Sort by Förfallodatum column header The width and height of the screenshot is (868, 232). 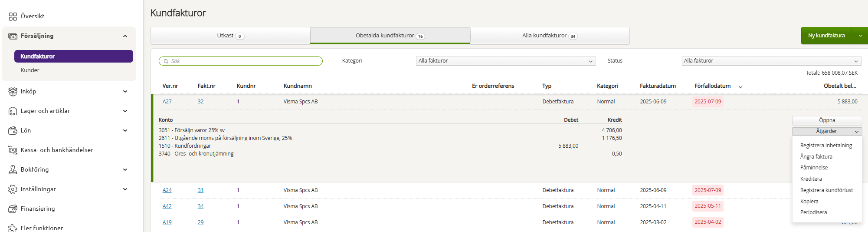[712, 86]
